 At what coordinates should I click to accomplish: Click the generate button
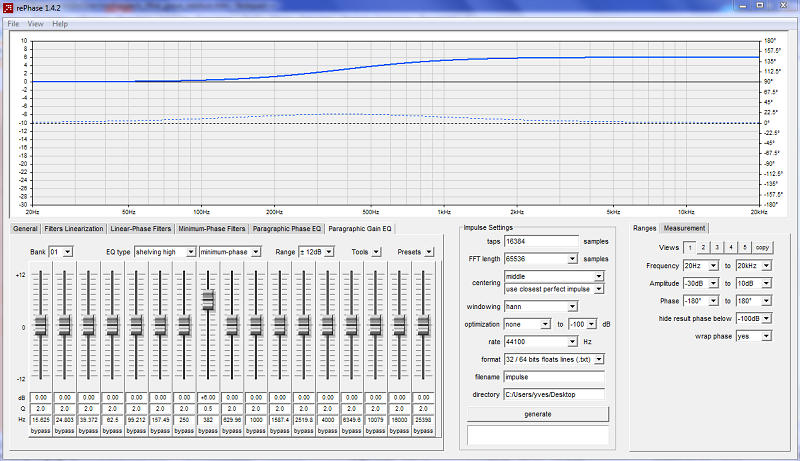[x=538, y=414]
